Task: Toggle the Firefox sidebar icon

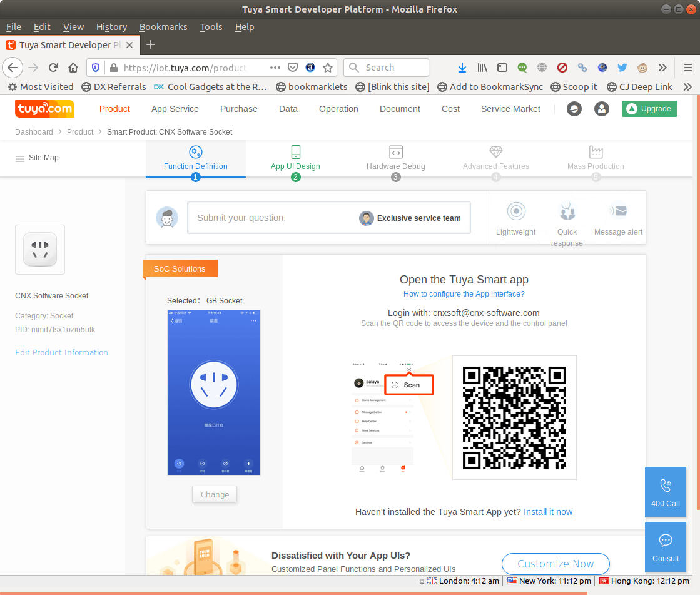Action: 502,68
